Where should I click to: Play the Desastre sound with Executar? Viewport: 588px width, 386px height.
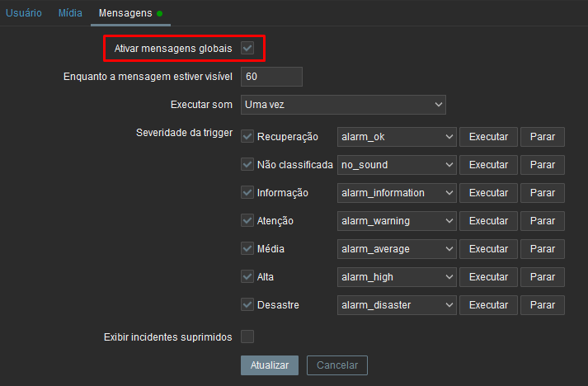coord(488,304)
